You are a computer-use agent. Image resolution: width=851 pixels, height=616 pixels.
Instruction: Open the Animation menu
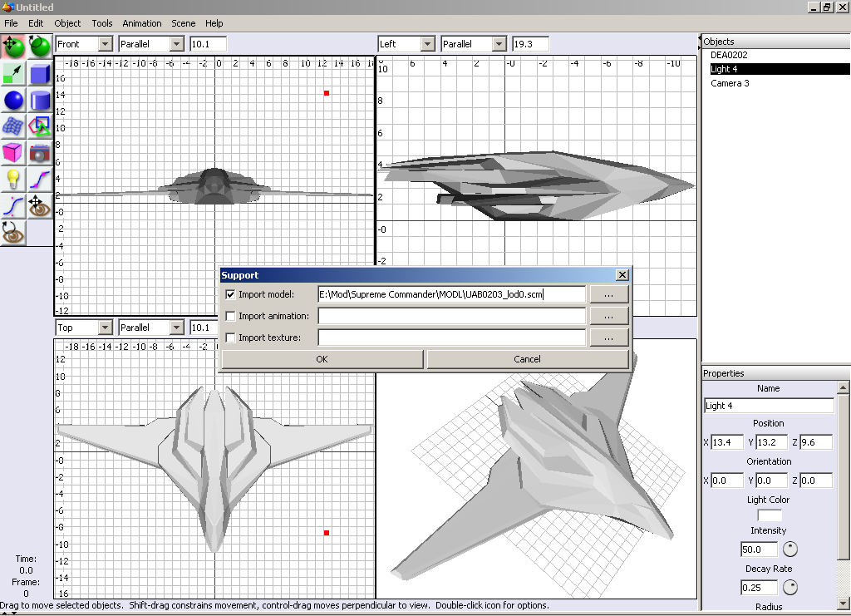(141, 23)
